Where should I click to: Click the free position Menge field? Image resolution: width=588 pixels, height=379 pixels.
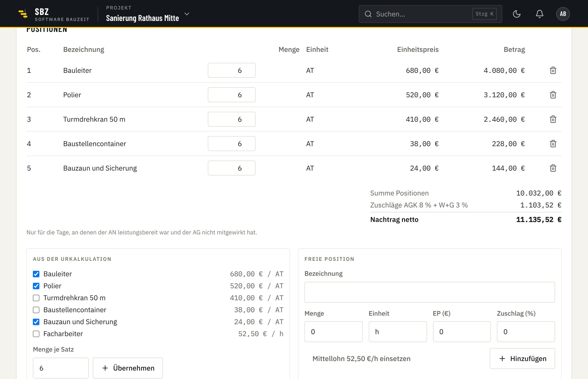coord(333,332)
